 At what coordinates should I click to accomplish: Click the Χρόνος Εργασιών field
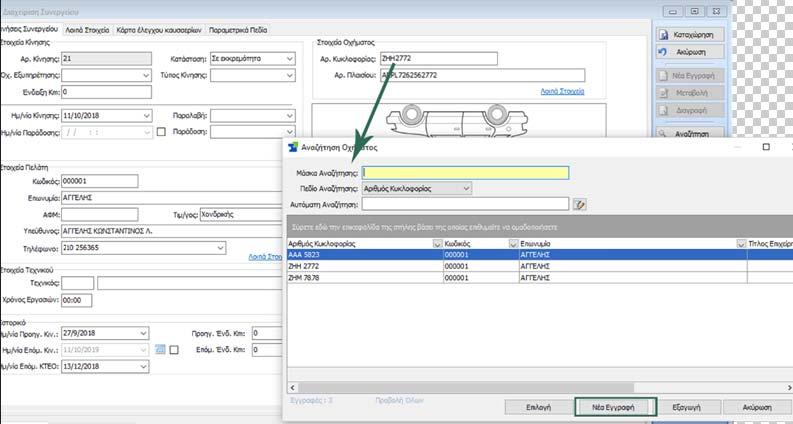(76, 300)
